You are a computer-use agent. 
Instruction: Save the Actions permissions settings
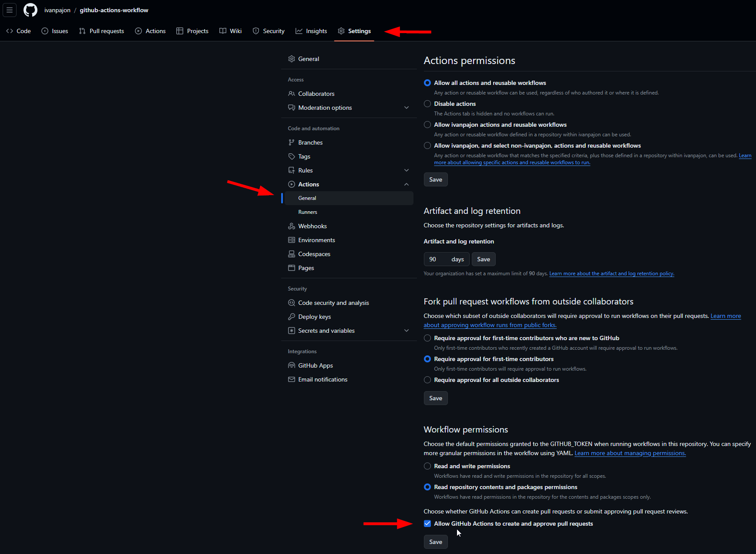pyautogui.click(x=436, y=179)
